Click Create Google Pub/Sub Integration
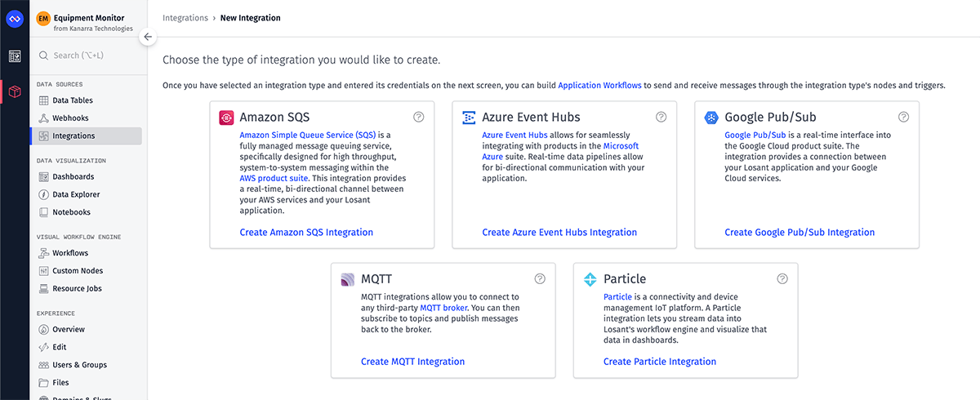The width and height of the screenshot is (980, 400). (x=800, y=233)
